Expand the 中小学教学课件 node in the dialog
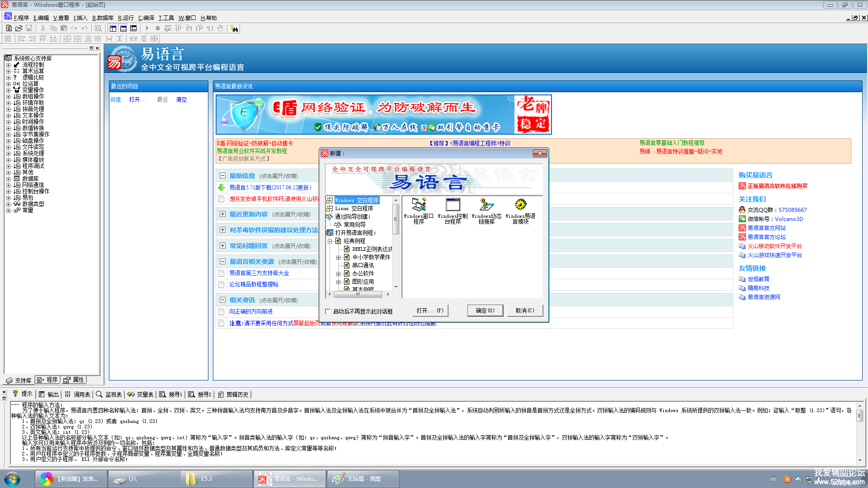This screenshot has height=488, width=868. (338, 258)
